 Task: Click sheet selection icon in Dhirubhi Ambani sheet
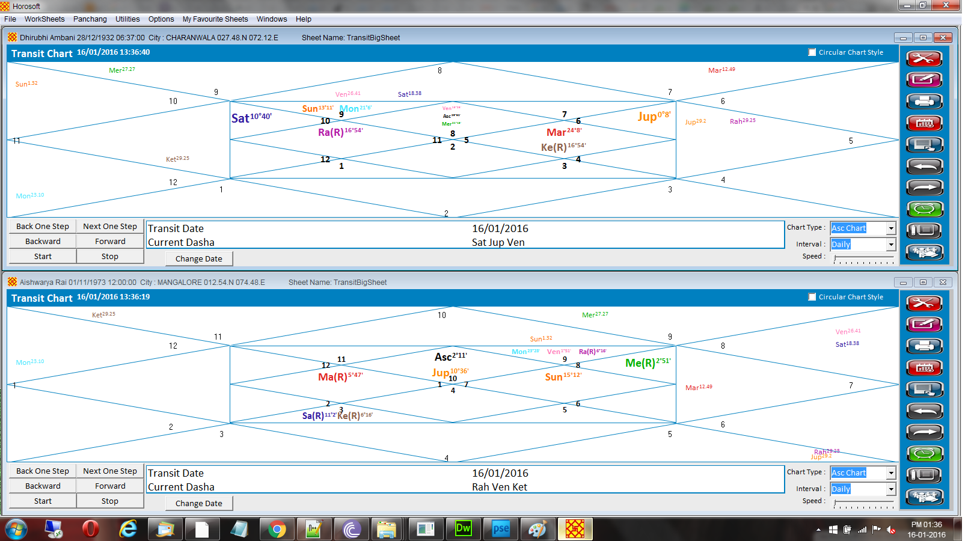click(924, 145)
